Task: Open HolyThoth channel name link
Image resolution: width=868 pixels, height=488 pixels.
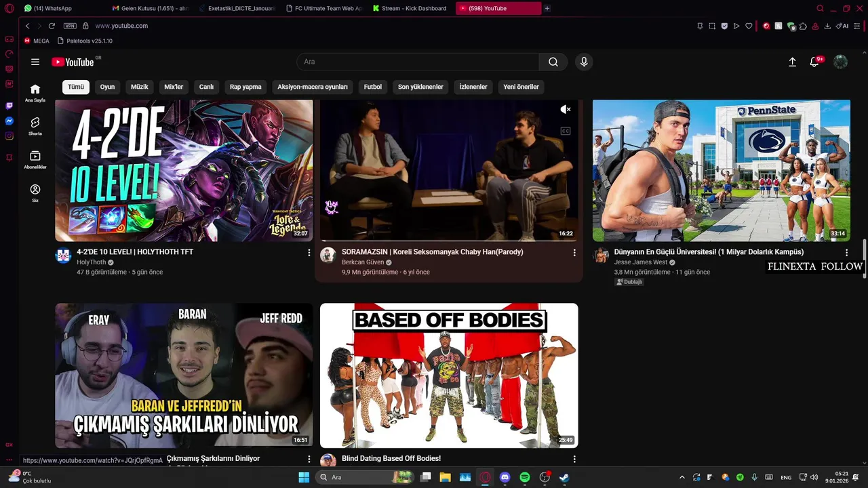Action: pos(92,262)
